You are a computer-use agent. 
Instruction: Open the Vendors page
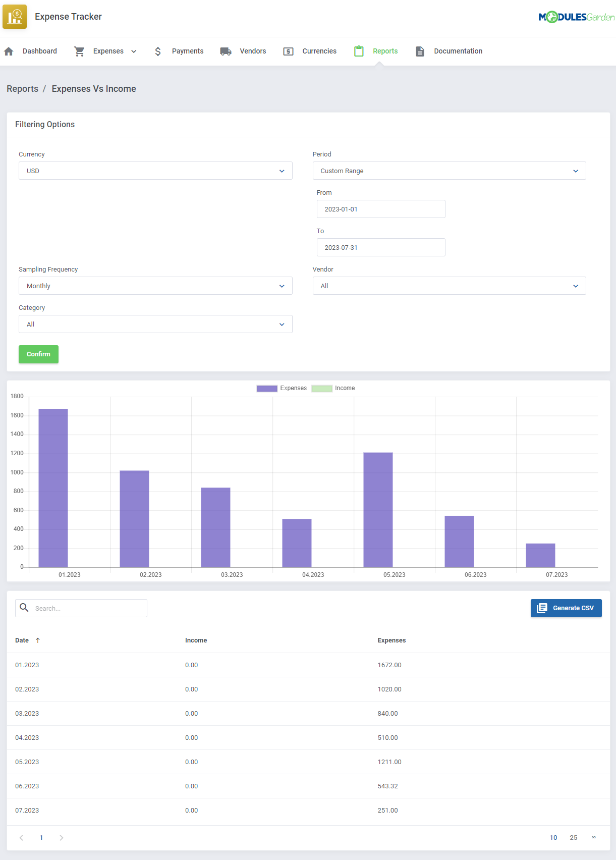[x=253, y=51]
